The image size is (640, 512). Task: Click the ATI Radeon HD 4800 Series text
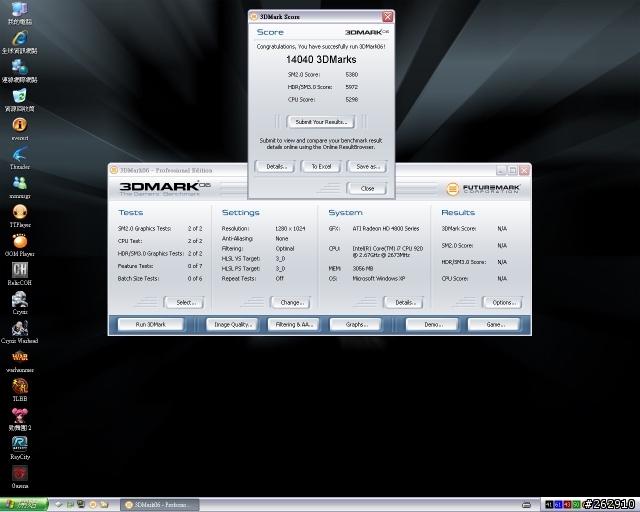point(386,229)
